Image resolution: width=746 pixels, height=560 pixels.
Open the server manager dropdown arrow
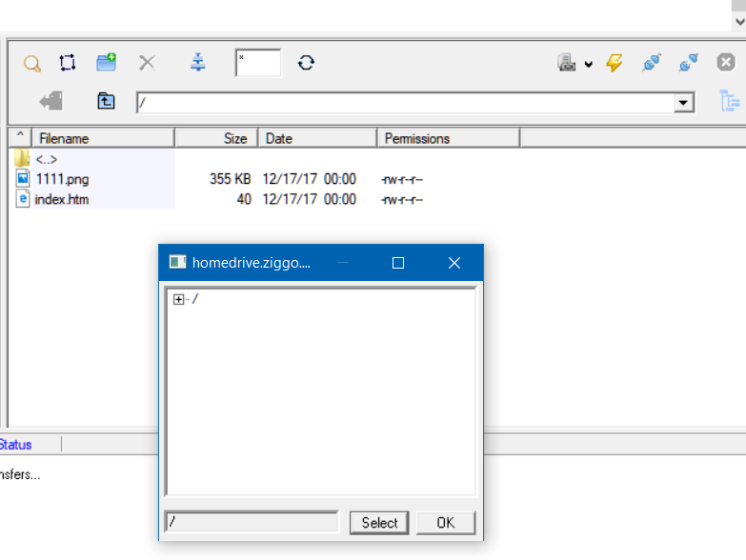coord(588,64)
